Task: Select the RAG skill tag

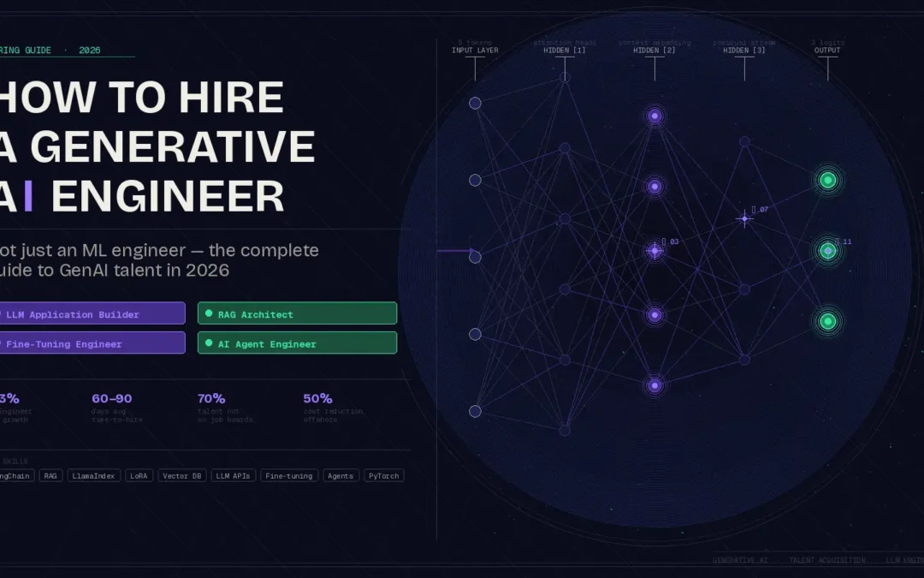Action: [50, 475]
